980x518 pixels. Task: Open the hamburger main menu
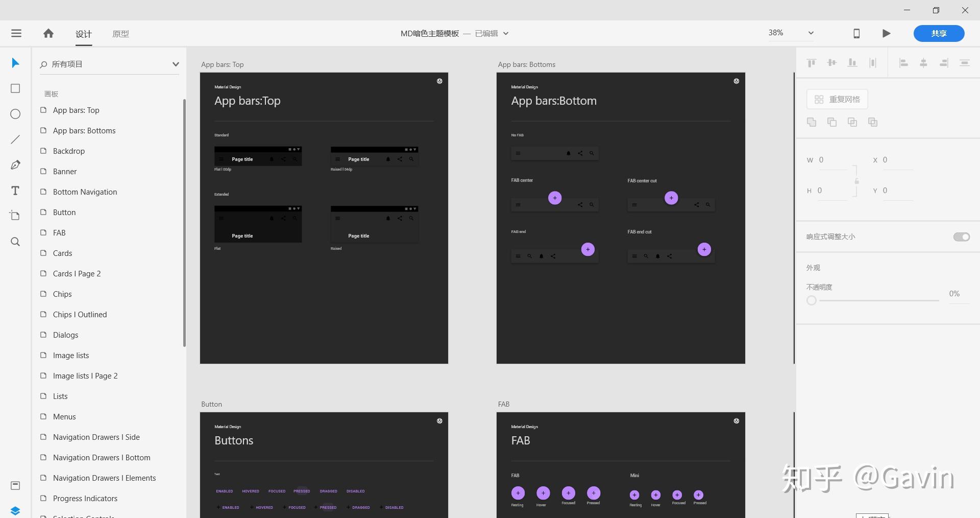tap(16, 33)
